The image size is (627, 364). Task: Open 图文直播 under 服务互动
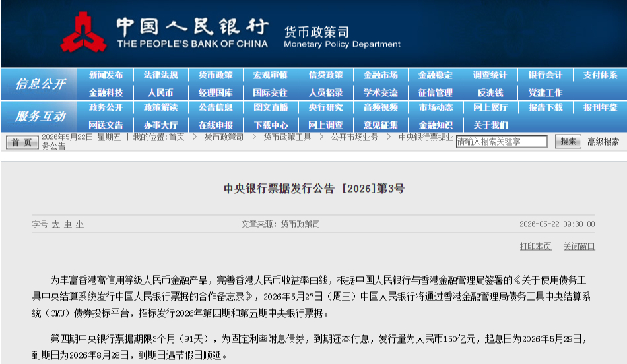[x=271, y=107]
